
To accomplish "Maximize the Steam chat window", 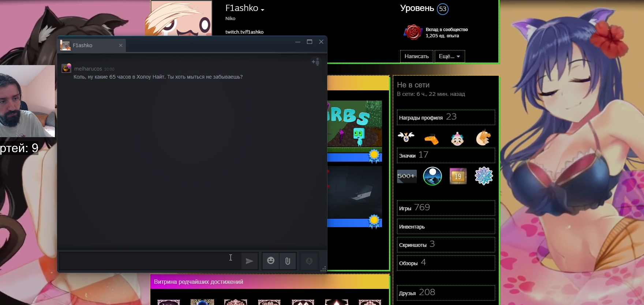I will [310, 42].
